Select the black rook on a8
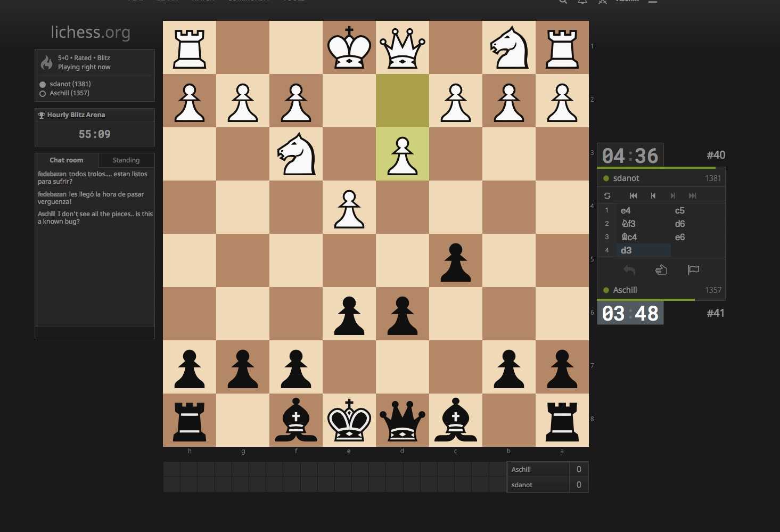 coord(562,420)
